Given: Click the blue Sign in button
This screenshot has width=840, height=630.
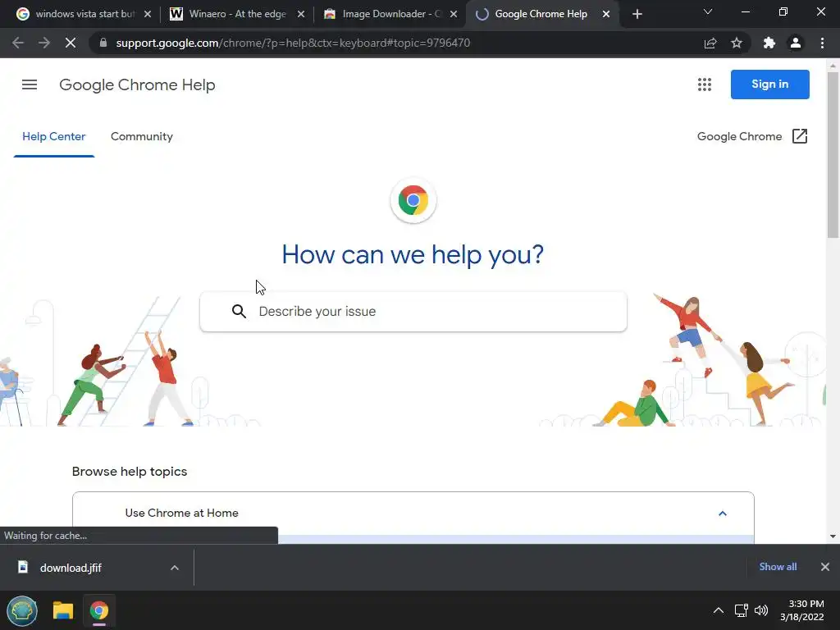Looking at the screenshot, I should click(769, 84).
